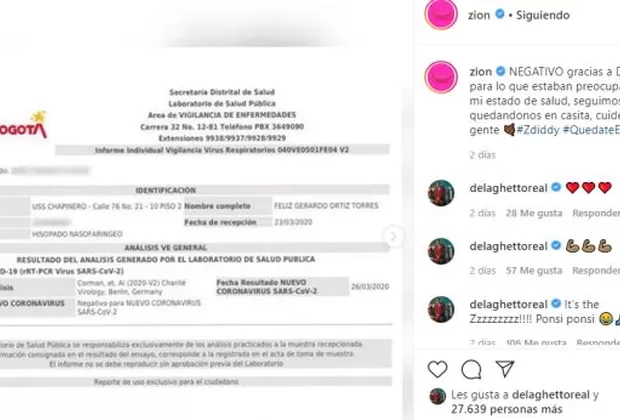Image resolution: width=620 pixels, height=420 pixels.
Task: Click the heart like icon under the post
Action: 437,369
